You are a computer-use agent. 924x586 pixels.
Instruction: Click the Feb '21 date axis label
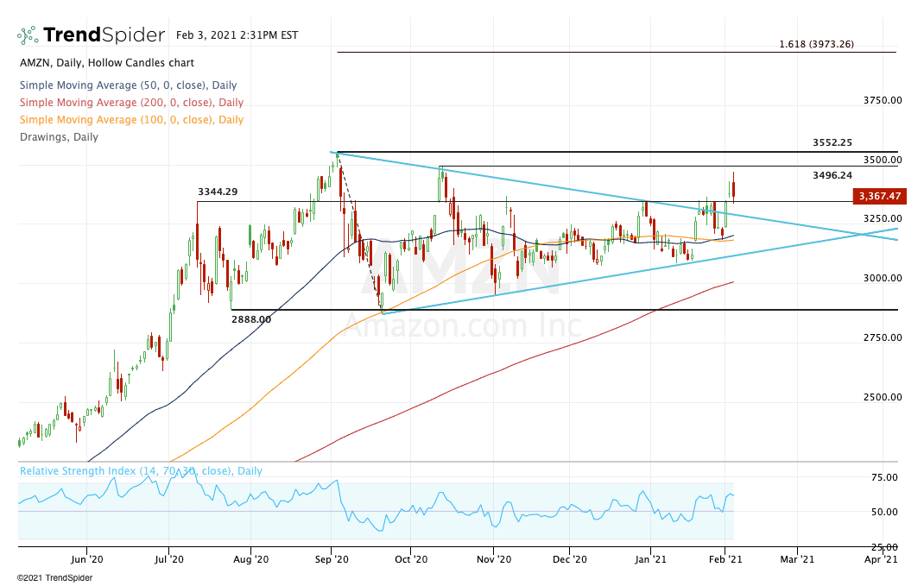(725, 559)
